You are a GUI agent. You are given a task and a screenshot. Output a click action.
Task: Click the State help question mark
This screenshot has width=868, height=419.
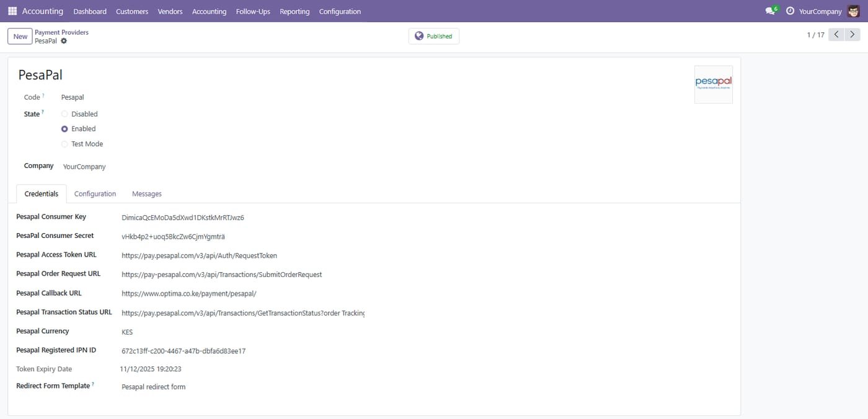43,112
